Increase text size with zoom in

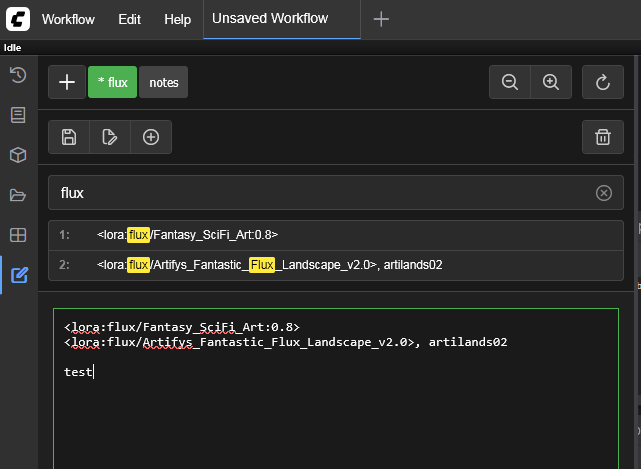pyautogui.click(x=551, y=82)
